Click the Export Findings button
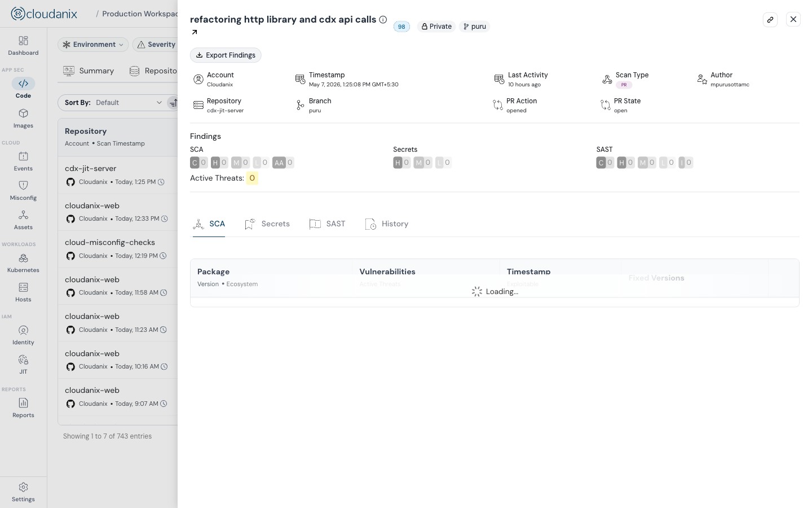Viewport: 812px width, 508px height. click(x=226, y=55)
